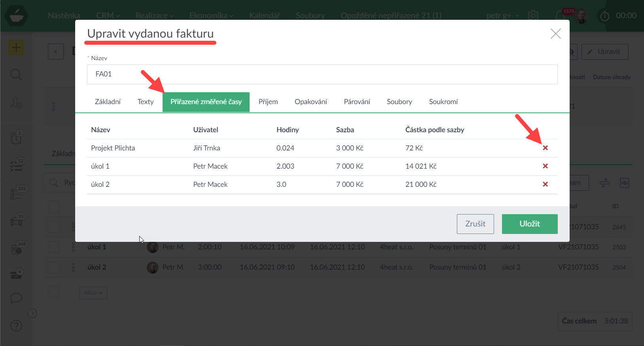644x346 pixels.
Task: Select the úkol 2 row checkbox
Action: click(x=54, y=267)
